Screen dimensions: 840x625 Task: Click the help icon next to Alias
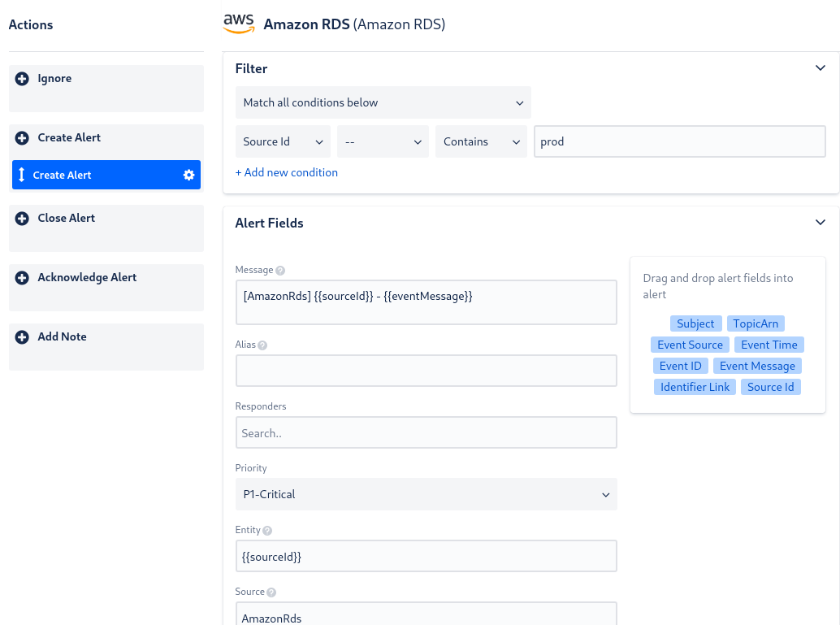[262, 345]
